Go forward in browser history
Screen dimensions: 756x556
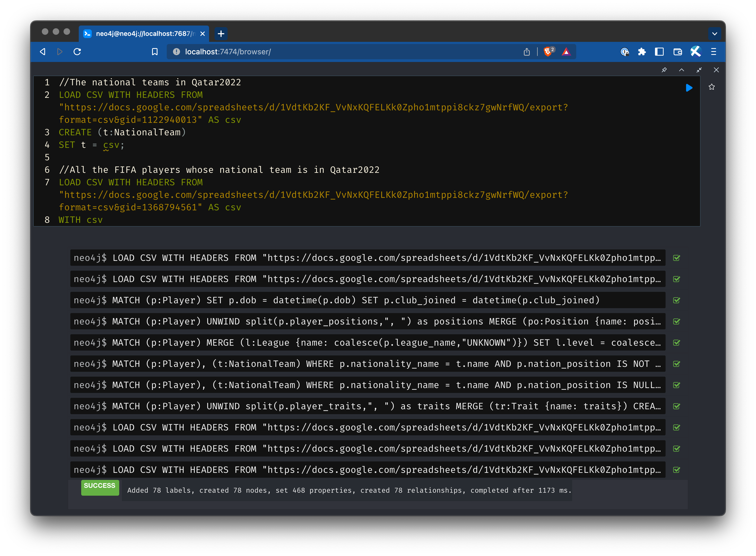pos(60,52)
